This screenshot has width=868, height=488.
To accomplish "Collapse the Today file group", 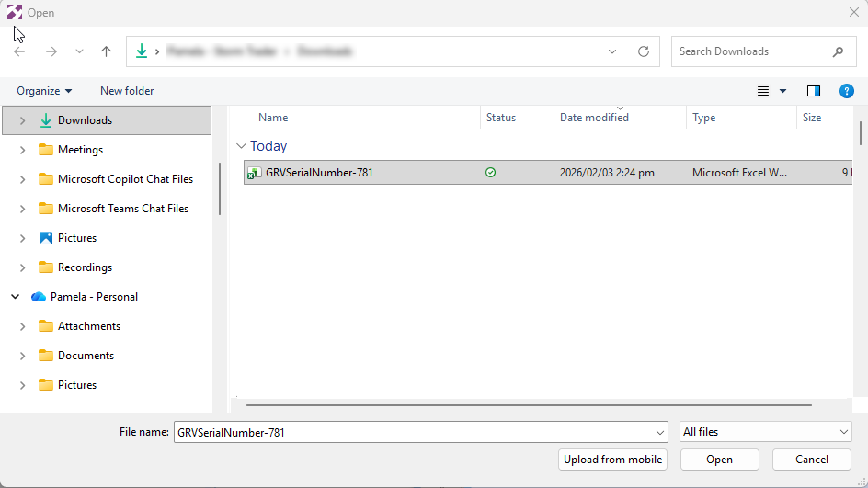I will 241,146.
